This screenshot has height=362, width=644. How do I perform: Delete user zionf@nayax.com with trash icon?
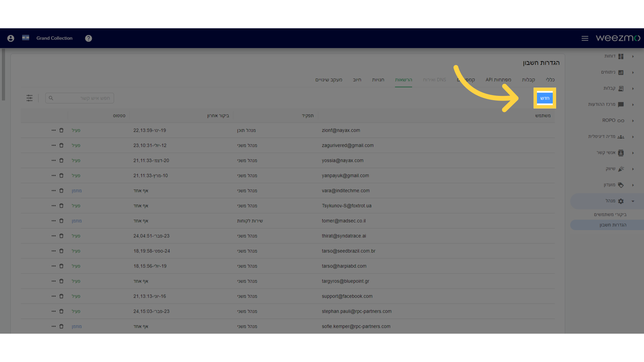click(61, 130)
